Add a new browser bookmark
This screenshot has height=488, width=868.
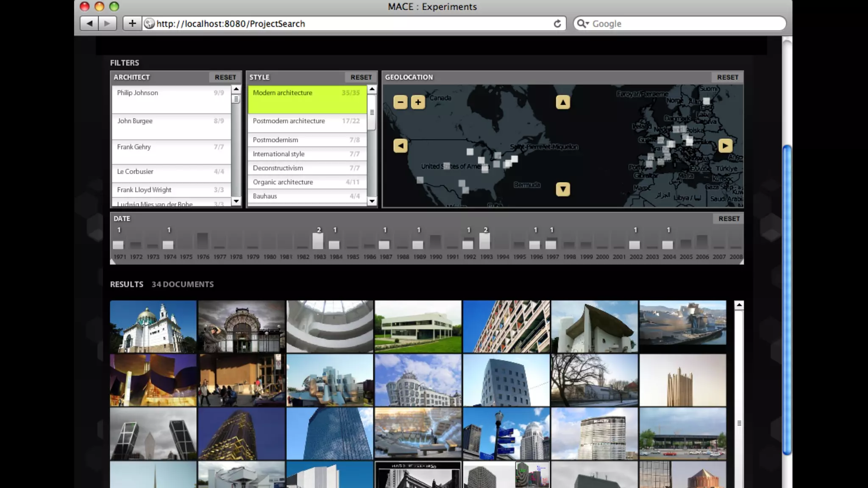pos(132,23)
